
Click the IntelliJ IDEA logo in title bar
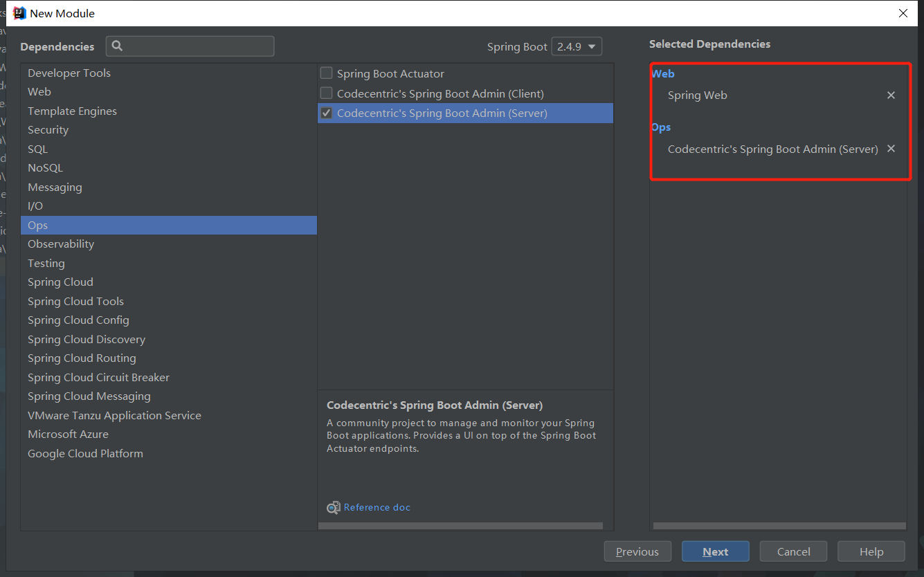pos(19,13)
